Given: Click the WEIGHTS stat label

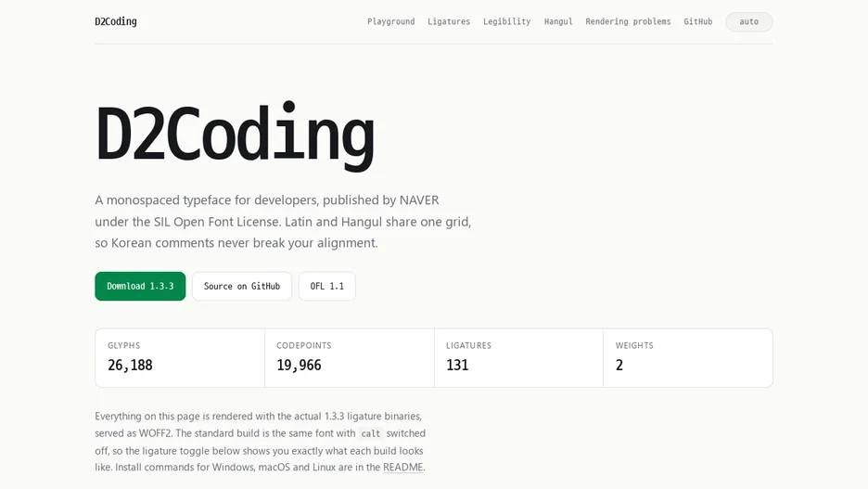Looking at the screenshot, I should tap(634, 345).
